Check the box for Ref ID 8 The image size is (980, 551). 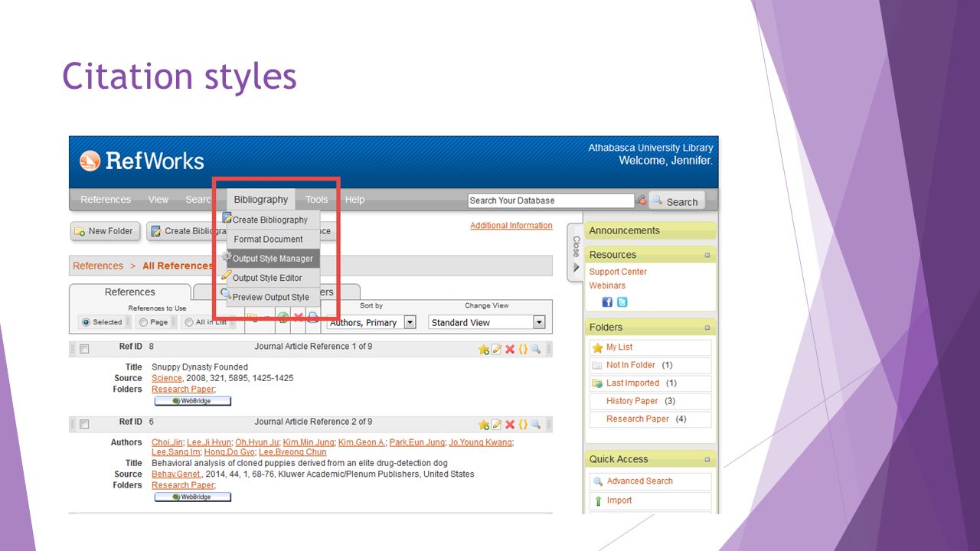pos(84,349)
